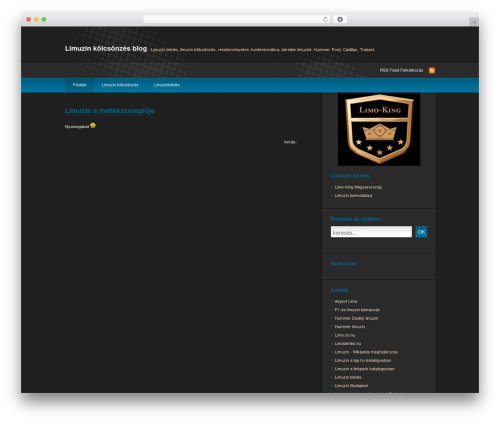Click the Limuzin kölcsönzés blog title
Screen dimensions: 500x423
[106, 49]
